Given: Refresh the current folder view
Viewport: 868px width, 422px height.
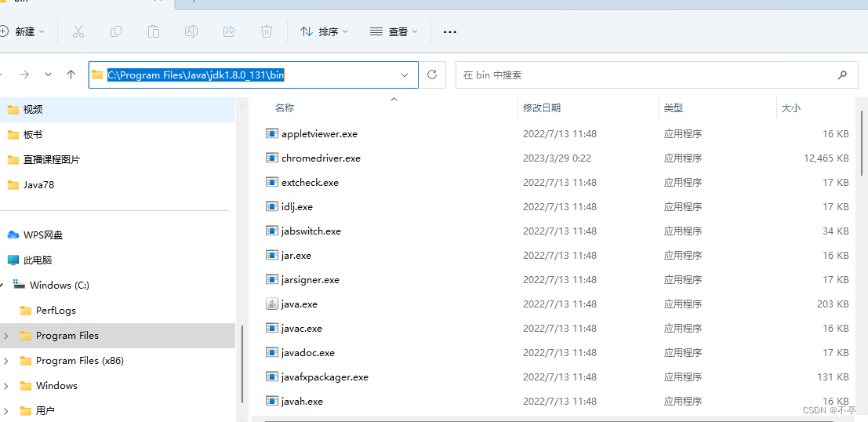Looking at the screenshot, I should coord(431,75).
